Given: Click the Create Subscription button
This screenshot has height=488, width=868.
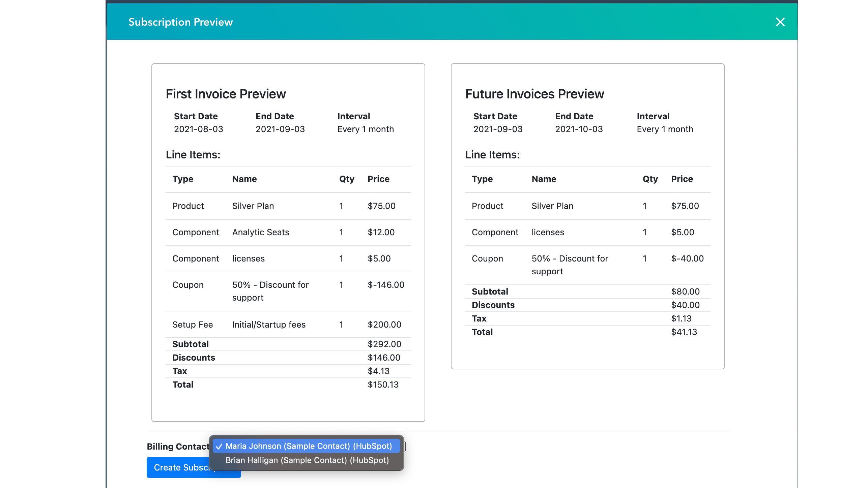Looking at the screenshot, I should [179, 467].
